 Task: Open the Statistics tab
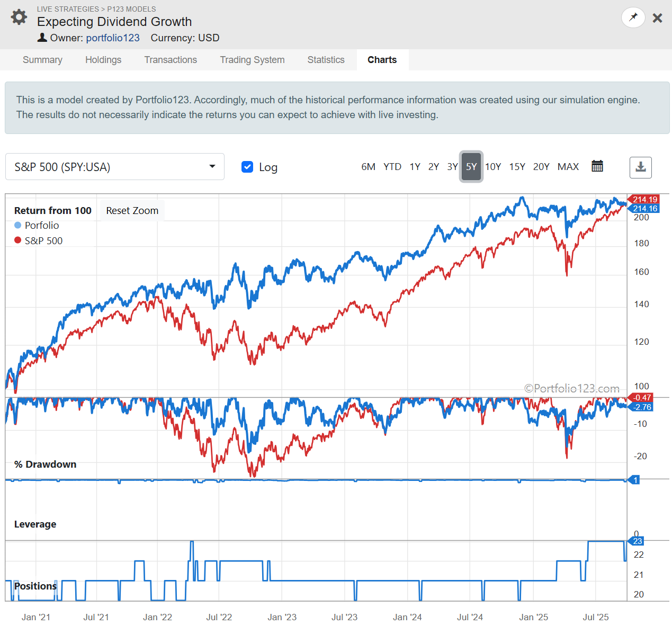(326, 60)
